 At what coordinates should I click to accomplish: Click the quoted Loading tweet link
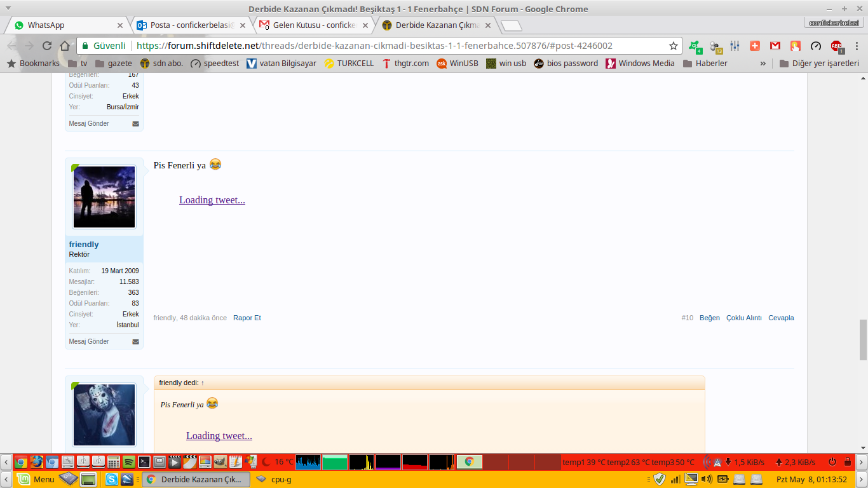219,436
